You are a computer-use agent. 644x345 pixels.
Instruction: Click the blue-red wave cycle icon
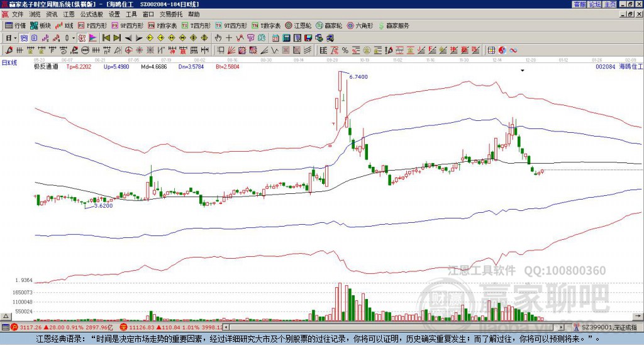click(513, 50)
